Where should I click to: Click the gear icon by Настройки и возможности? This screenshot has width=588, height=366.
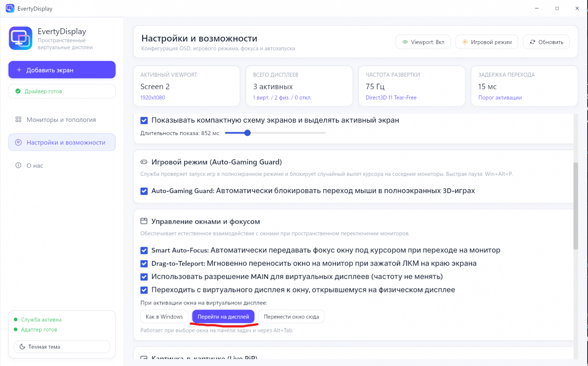(18, 142)
